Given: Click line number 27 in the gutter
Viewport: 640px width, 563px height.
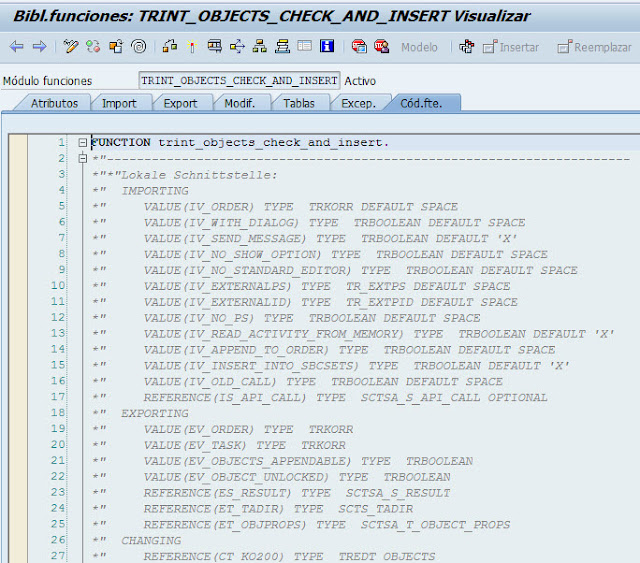Looking at the screenshot, I should [x=58, y=556].
